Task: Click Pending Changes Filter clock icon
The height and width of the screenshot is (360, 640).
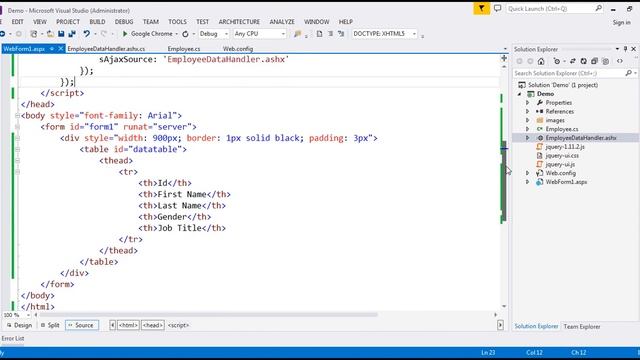Action: tap(557, 61)
